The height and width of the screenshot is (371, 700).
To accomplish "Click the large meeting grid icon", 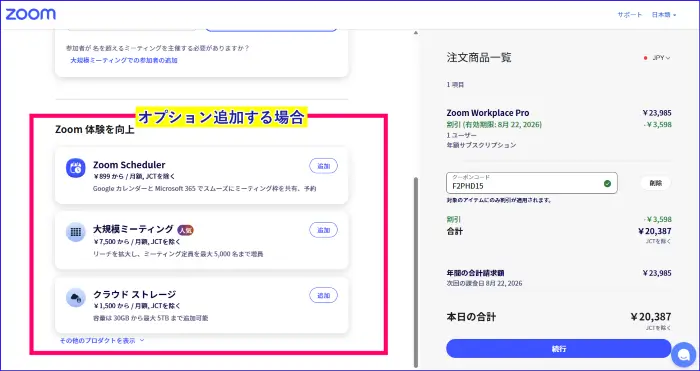I will tap(75, 232).
